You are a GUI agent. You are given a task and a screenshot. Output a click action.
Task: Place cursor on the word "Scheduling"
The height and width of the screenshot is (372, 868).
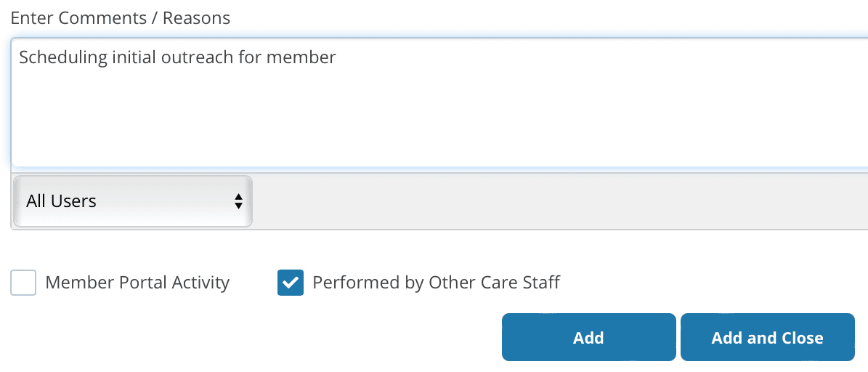point(62,57)
